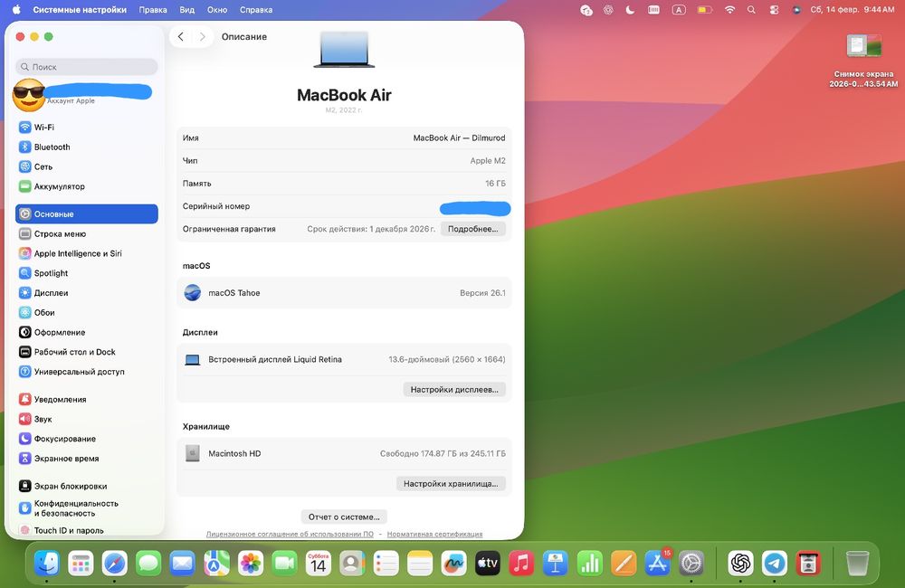Viewport: 905px width, 588px height.
Task: Open Launchpad from the Dock
Action: (81, 564)
